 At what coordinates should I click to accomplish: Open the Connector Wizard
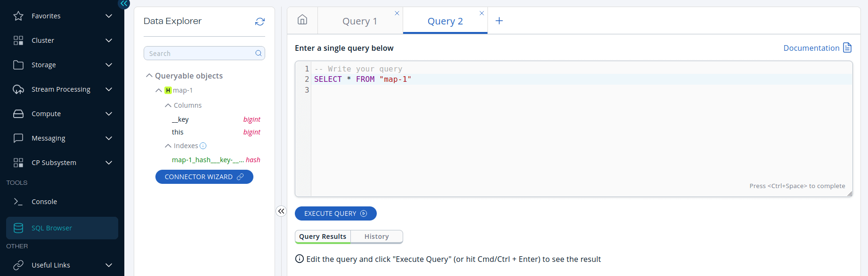tap(204, 177)
